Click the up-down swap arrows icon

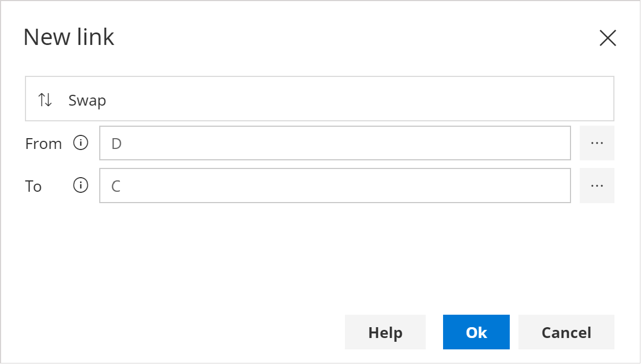[x=45, y=100]
